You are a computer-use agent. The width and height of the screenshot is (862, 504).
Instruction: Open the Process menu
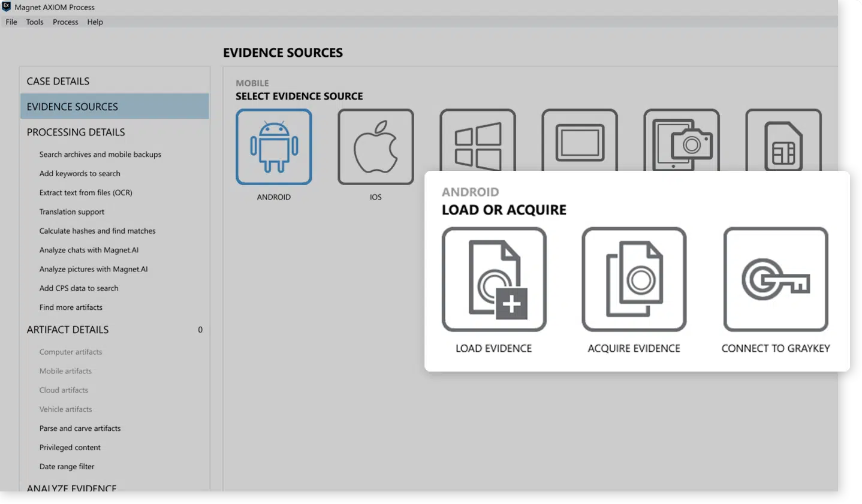[65, 22]
